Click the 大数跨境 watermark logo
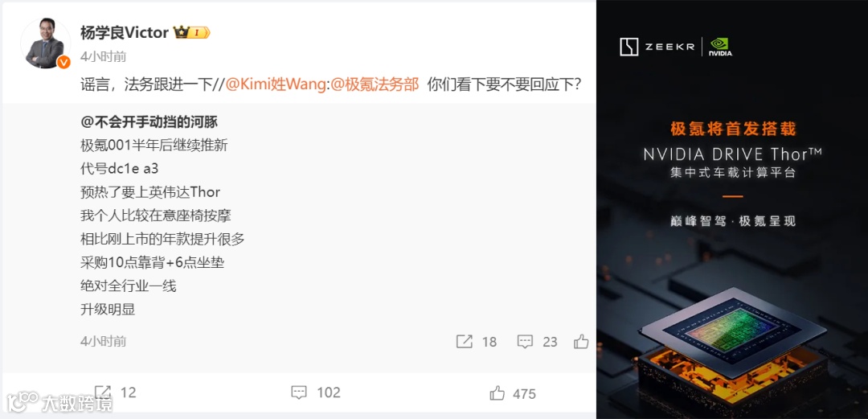The height and width of the screenshot is (419, 868). click(x=59, y=402)
